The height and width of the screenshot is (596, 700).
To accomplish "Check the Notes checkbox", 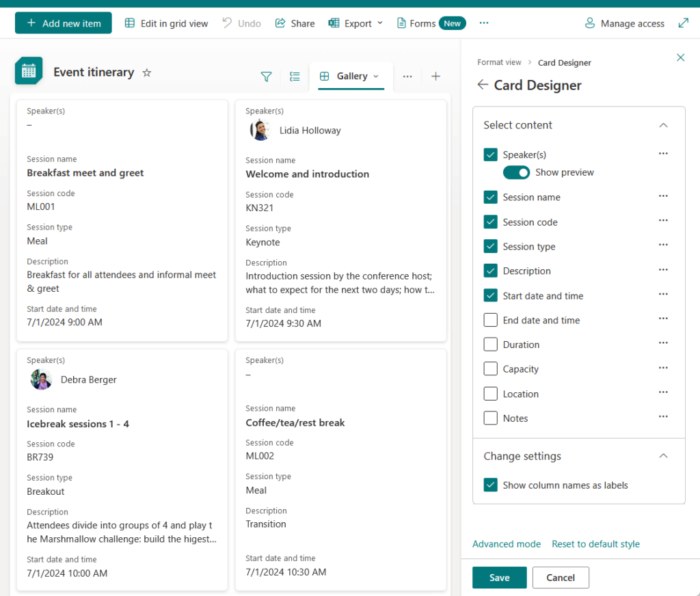I will click(x=491, y=418).
